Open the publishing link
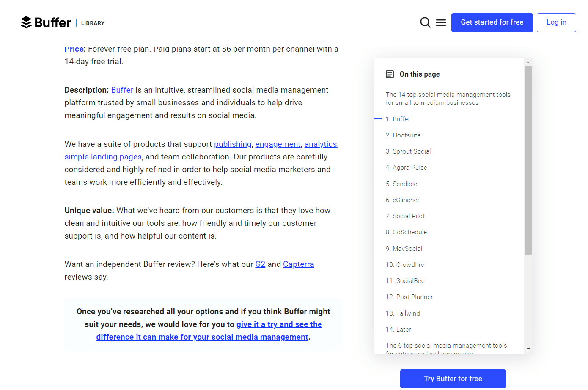 [233, 144]
